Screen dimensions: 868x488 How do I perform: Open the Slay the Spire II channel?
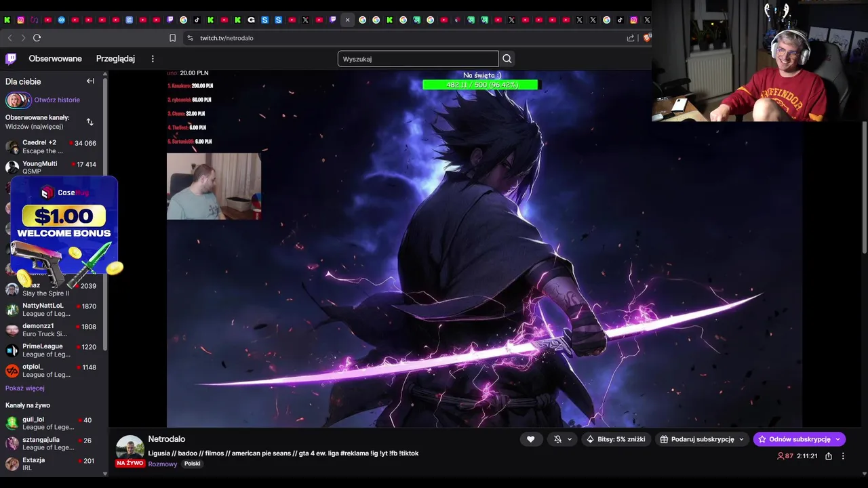(x=52, y=289)
